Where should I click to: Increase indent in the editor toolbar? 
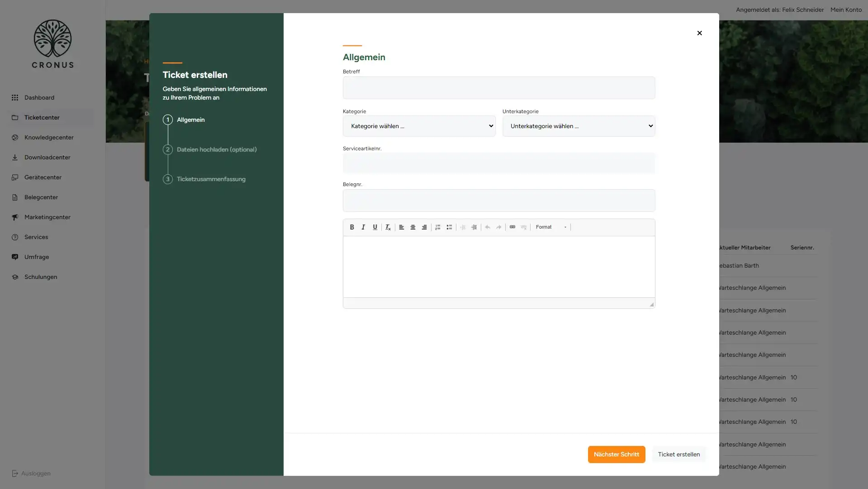474,227
